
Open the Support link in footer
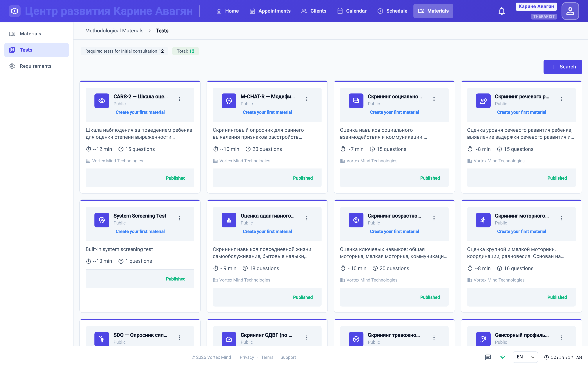coord(288,357)
